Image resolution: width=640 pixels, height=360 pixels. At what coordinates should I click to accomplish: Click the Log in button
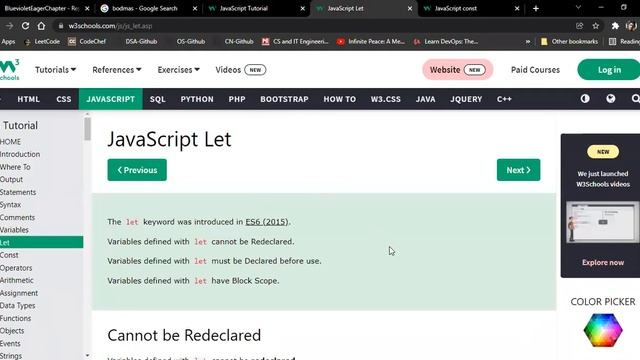[x=609, y=70]
